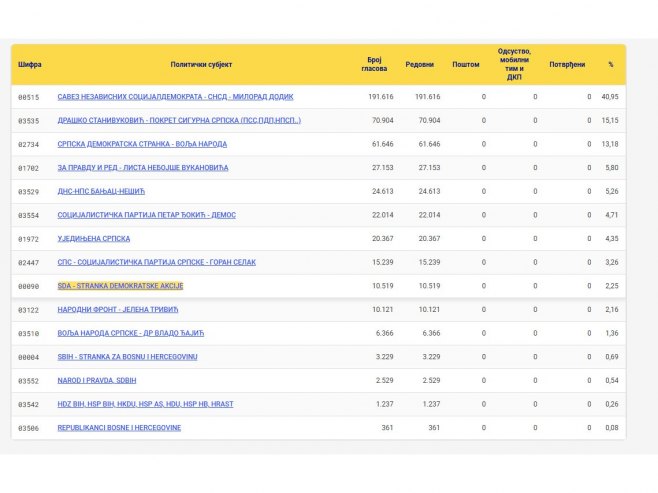Select Воља Народа Српске - Др Владо Ђајић
Screen dimensions: 658x493
point(131,333)
